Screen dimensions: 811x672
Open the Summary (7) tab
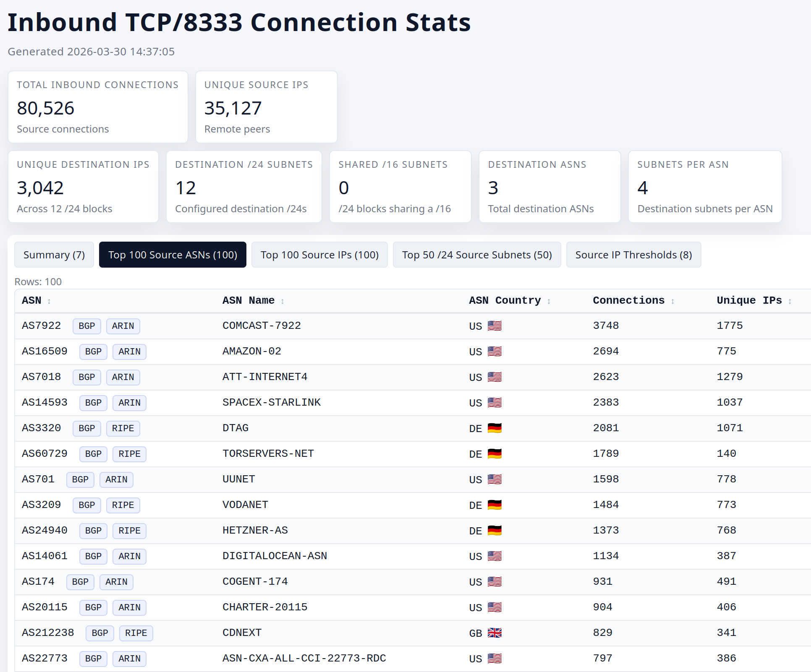[x=54, y=255]
